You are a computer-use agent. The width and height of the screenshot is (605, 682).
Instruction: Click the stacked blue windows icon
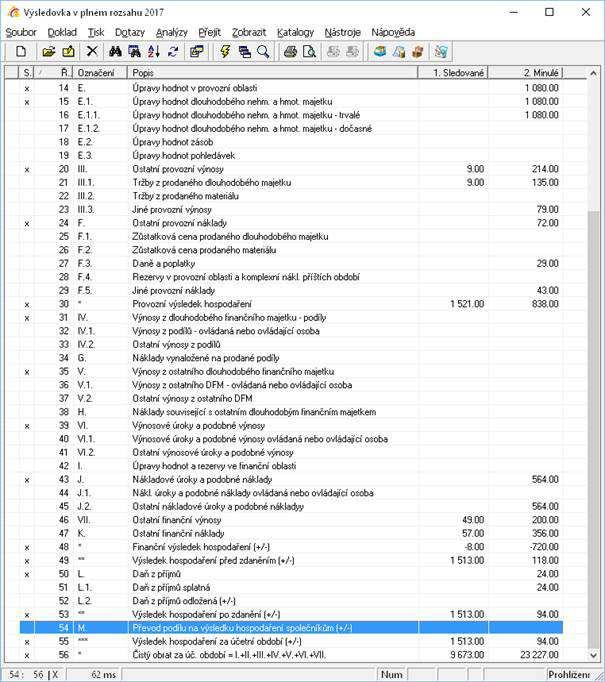pyautogui.click(x=244, y=52)
